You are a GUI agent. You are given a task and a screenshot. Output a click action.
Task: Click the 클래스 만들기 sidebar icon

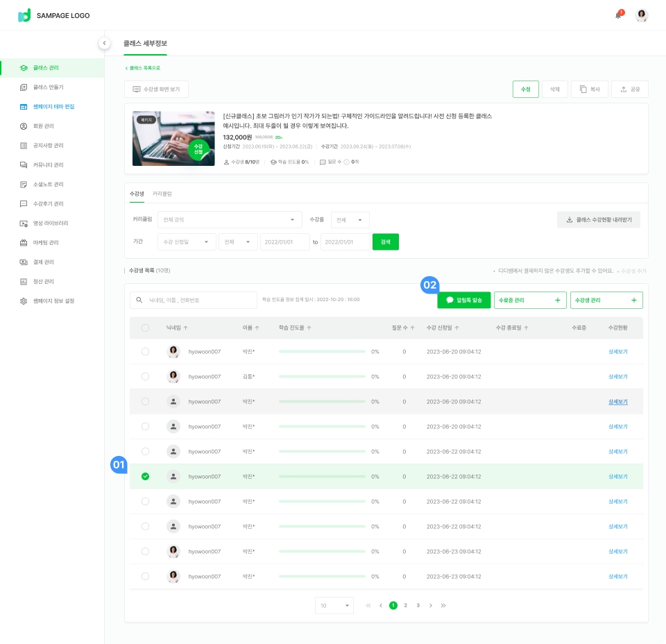(24, 87)
